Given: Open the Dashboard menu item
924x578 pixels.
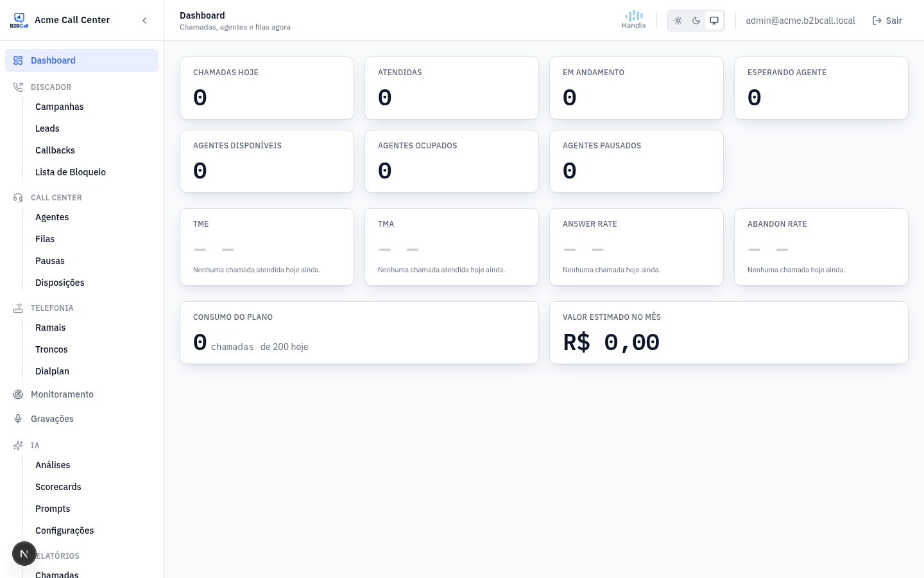Looking at the screenshot, I should 82,60.
